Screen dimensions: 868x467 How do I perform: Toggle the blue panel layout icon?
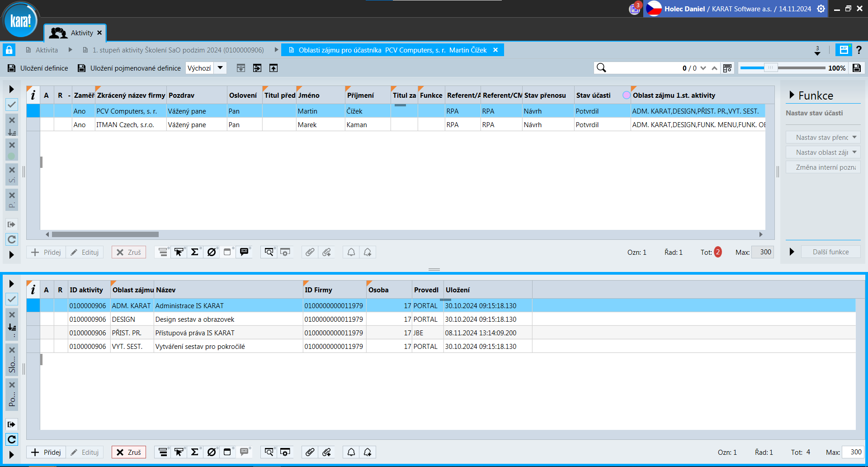[844, 50]
